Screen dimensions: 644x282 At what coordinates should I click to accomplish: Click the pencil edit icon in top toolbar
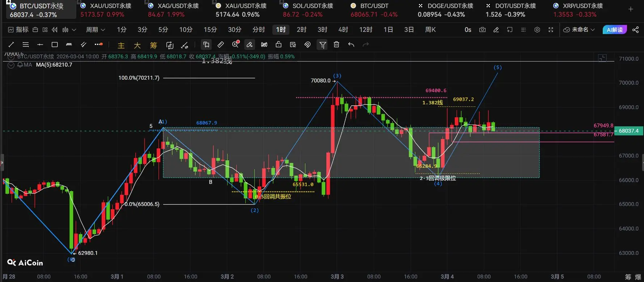tap(496, 30)
